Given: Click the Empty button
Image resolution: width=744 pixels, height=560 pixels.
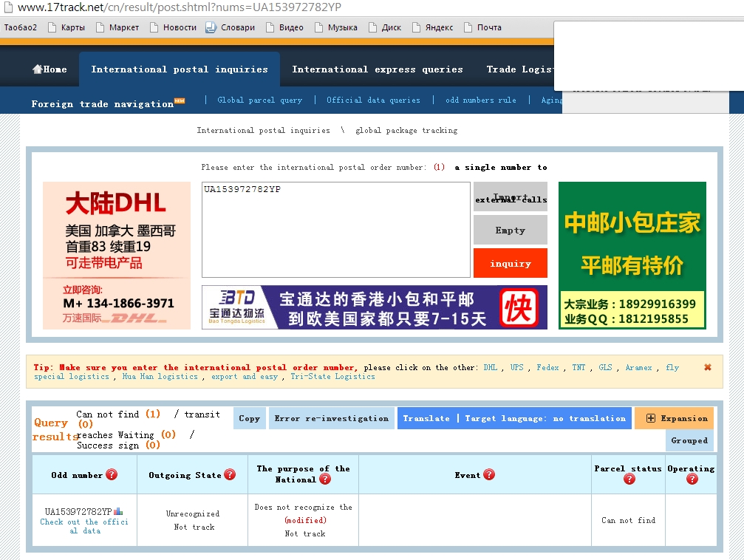Looking at the screenshot, I should pos(511,231).
